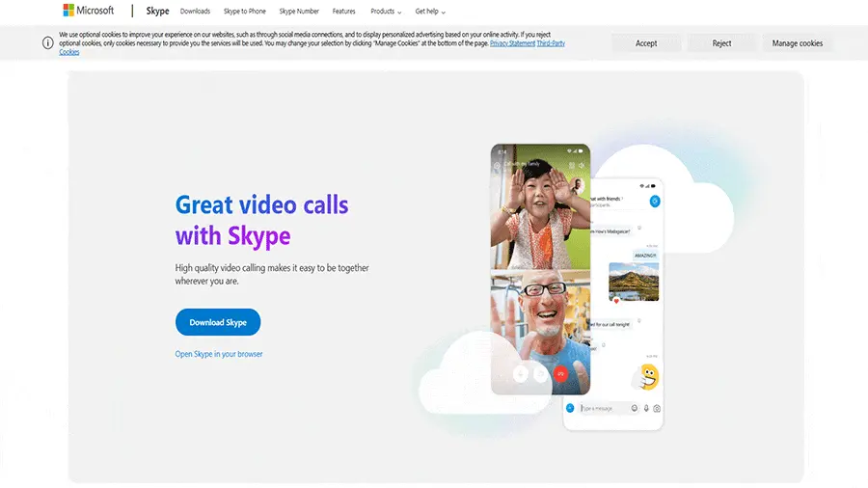Screen dimensions: 868x488
Task: Click the blue call icon in chat header
Action: click(x=654, y=201)
